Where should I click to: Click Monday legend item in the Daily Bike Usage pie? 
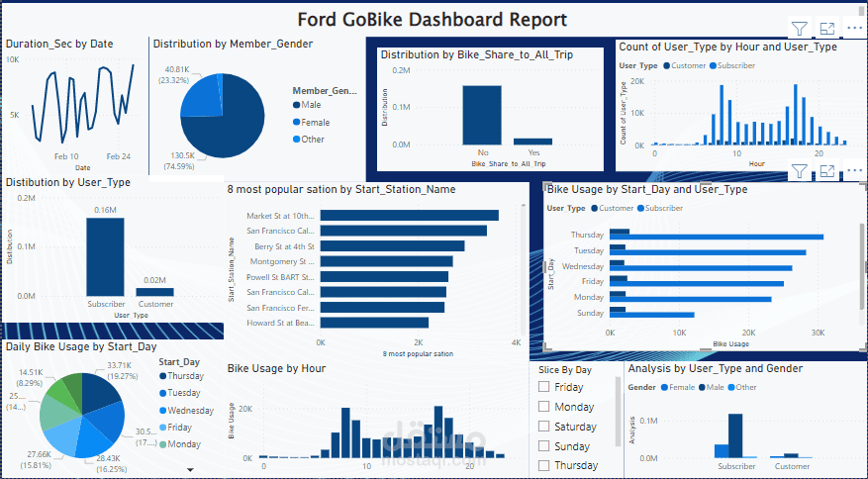tap(179, 444)
